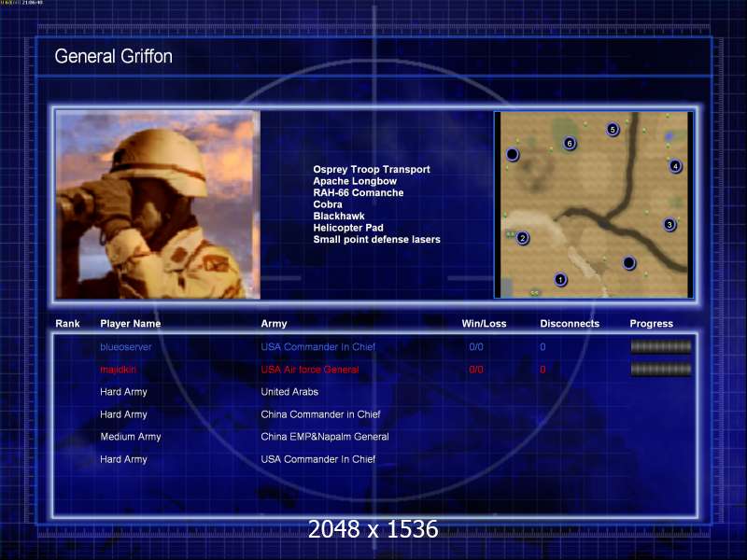Select the General Griffon portrait image

tap(158, 204)
